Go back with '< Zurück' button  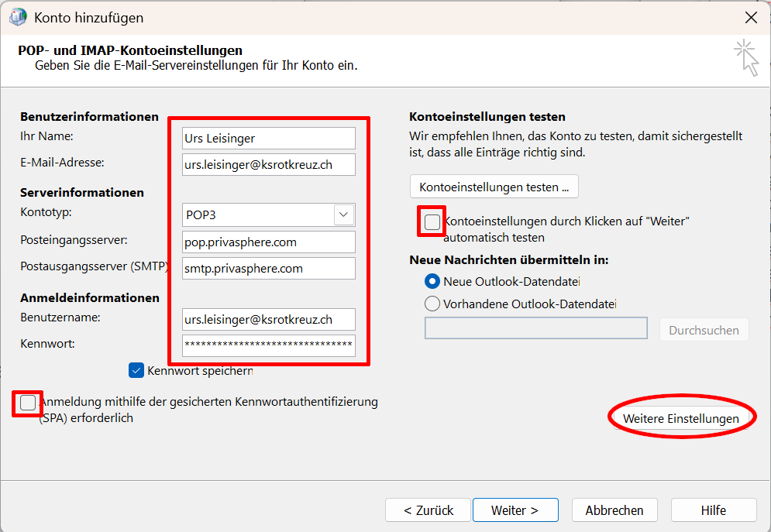(429, 510)
